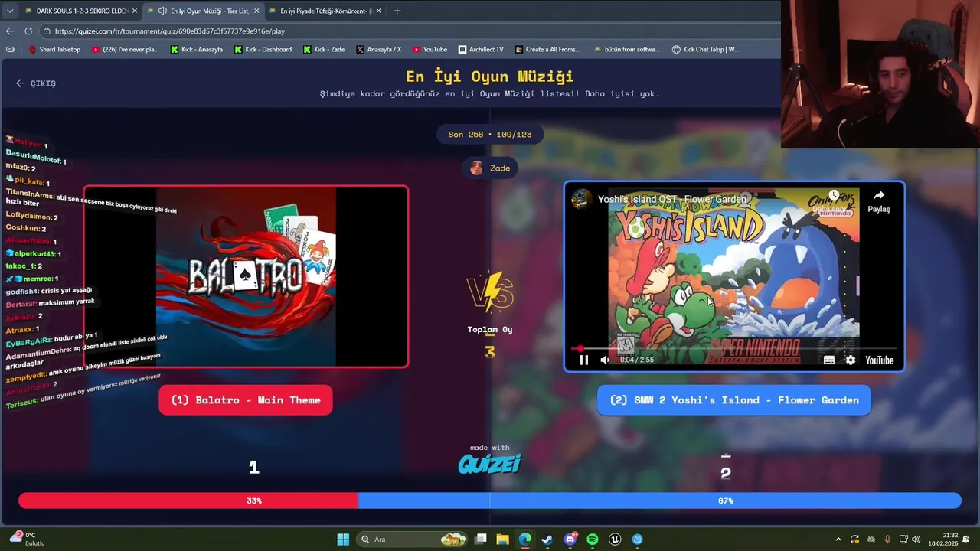Image resolution: width=980 pixels, height=551 pixels.
Task: Click the taskbar Ara search box
Action: coord(413,540)
